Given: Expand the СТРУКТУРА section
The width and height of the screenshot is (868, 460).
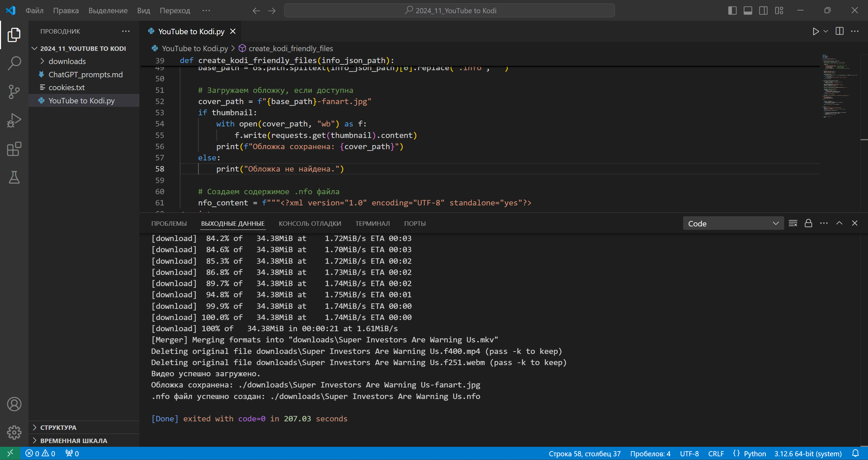Looking at the screenshot, I should [58, 427].
